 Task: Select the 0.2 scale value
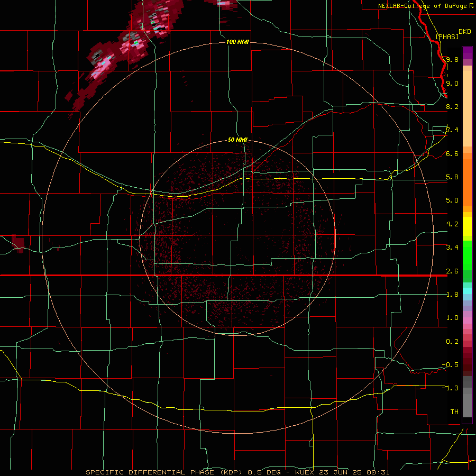452,342
